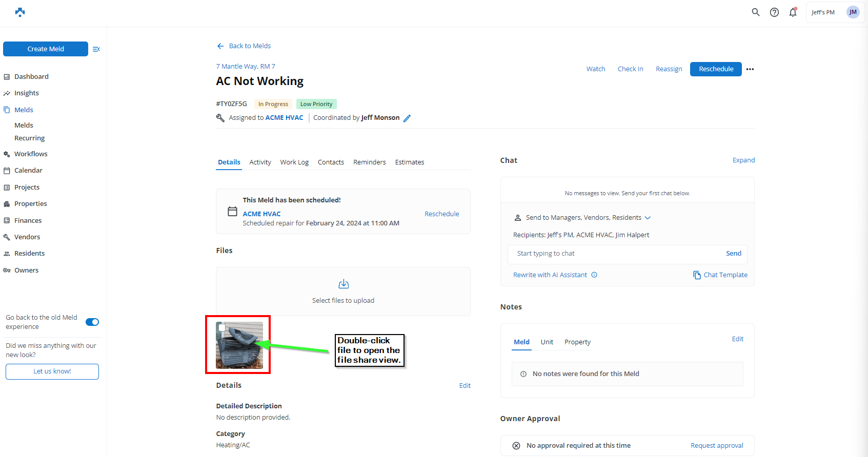Click the Create Meld button
868x457 pixels.
point(46,49)
